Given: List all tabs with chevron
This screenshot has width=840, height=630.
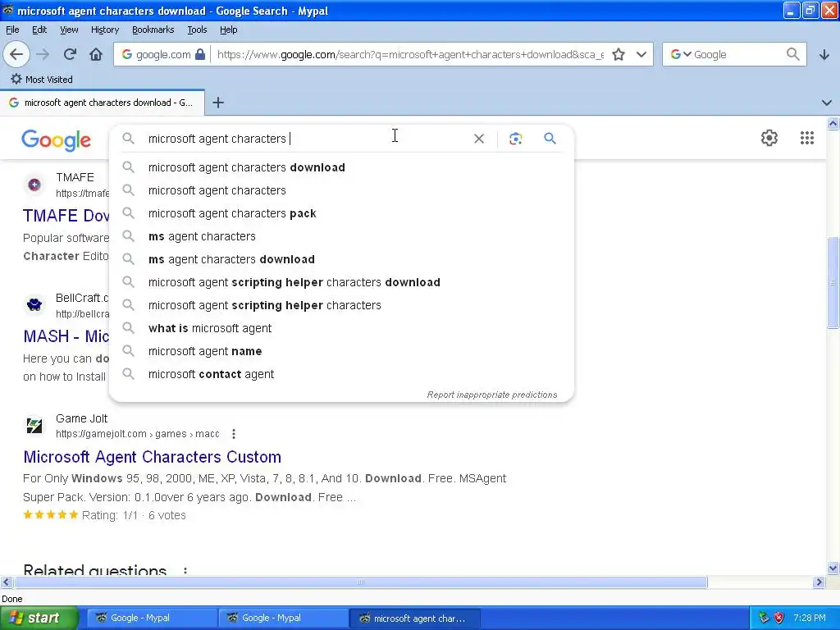Looking at the screenshot, I should click(827, 103).
